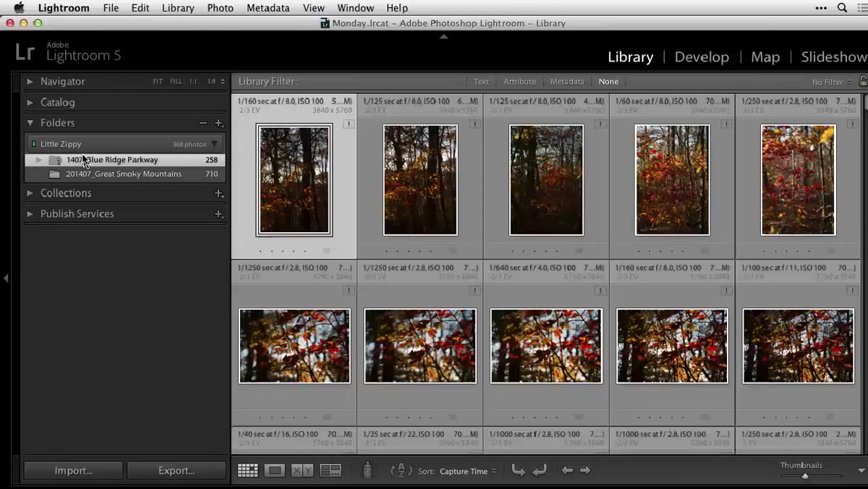Open the Photo menu
This screenshot has height=489, width=868.
click(x=220, y=8)
